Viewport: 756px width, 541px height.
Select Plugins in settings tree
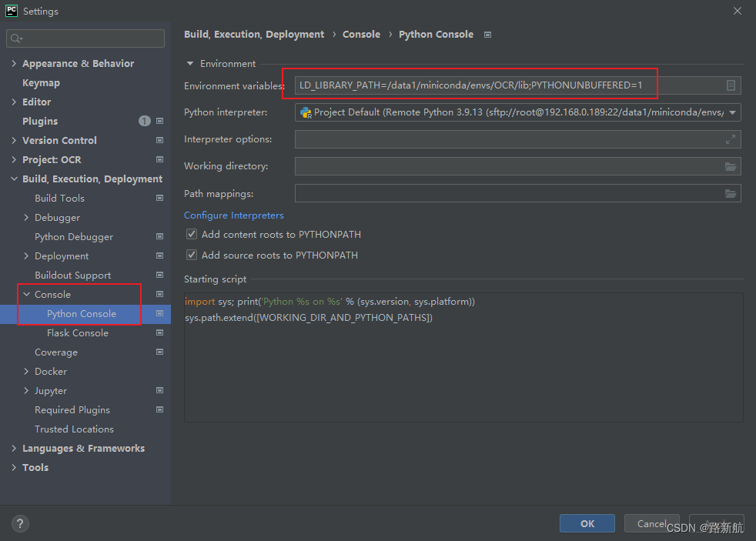(40, 122)
